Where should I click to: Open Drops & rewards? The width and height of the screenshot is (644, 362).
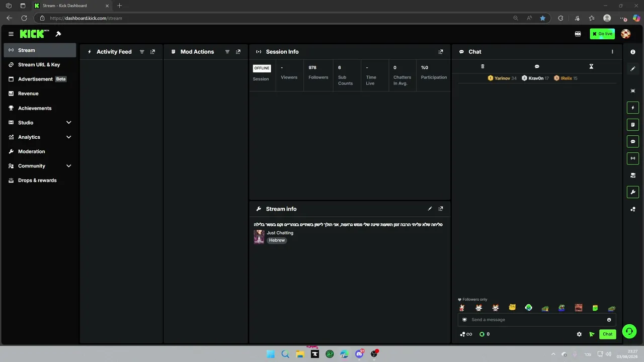coord(40,180)
